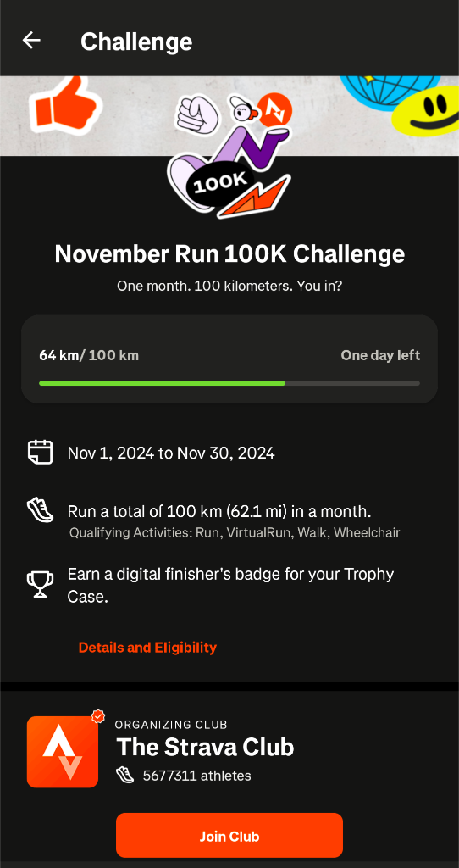Click the orange thumbs-up sticker
This screenshot has width=459, height=868.
point(65,105)
